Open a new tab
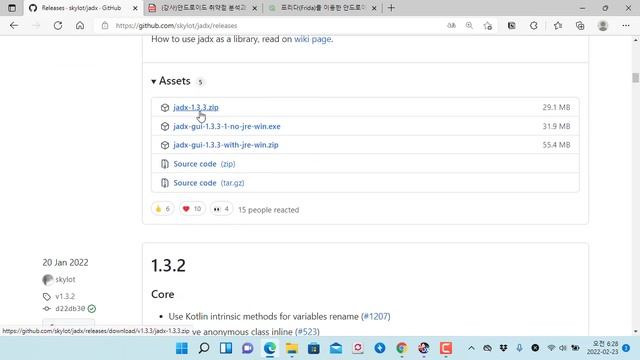This screenshot has width=640, height=360. pos(391,8)
